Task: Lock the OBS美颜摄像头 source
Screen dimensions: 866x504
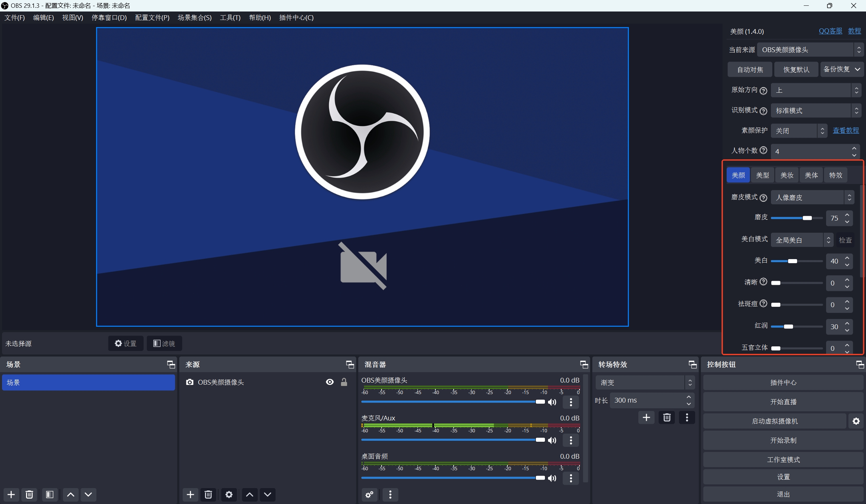Action: [x=344, y=382]
